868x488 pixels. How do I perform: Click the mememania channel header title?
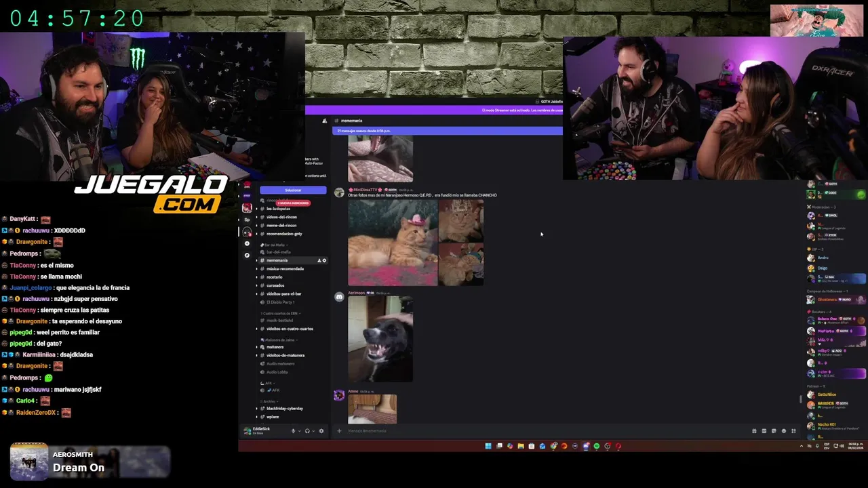pyautogui.click(x=351, y=121)
